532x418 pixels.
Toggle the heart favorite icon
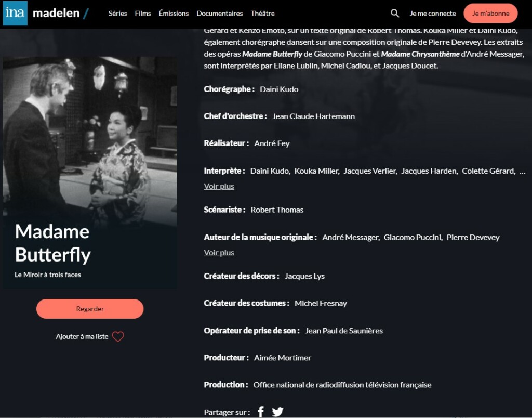(x=118, y=336)
